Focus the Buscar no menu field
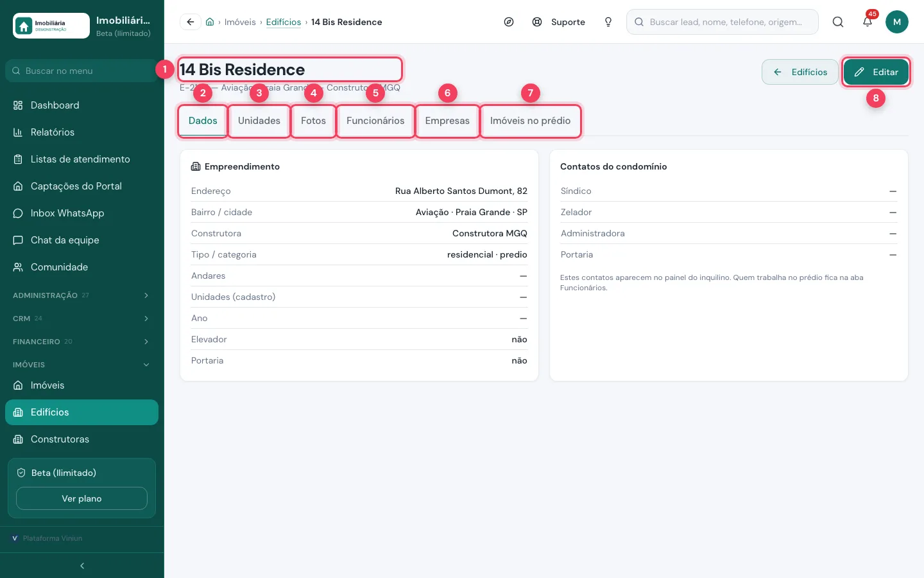 [81, 71]
